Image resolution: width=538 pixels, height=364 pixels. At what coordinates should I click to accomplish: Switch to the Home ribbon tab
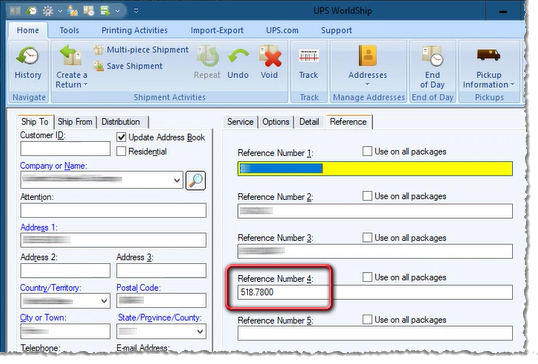coord(28,30)
